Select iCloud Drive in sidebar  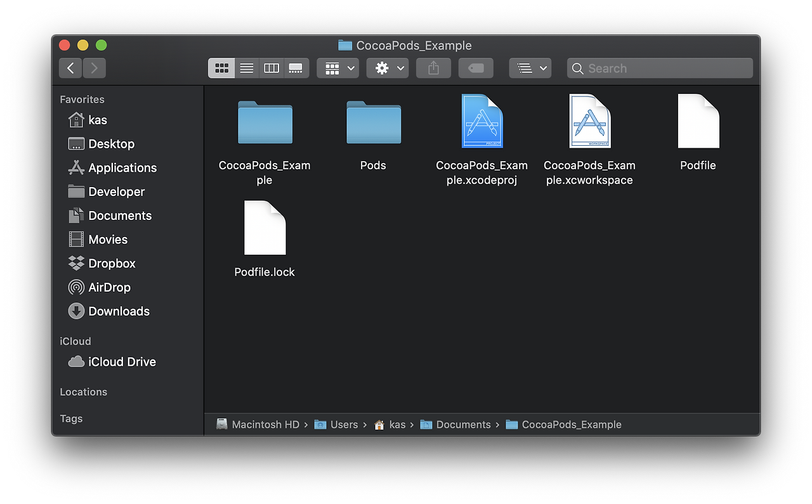112,362
